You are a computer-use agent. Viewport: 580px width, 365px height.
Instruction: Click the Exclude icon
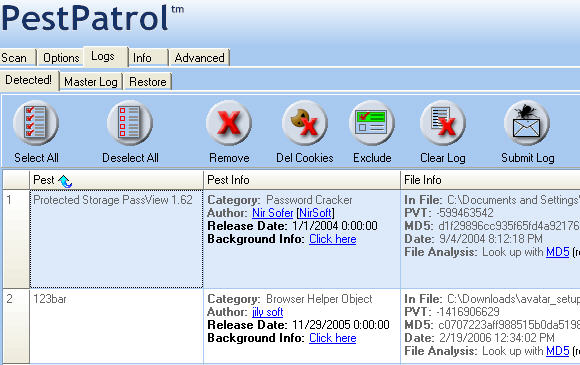[x=372, y=122]
